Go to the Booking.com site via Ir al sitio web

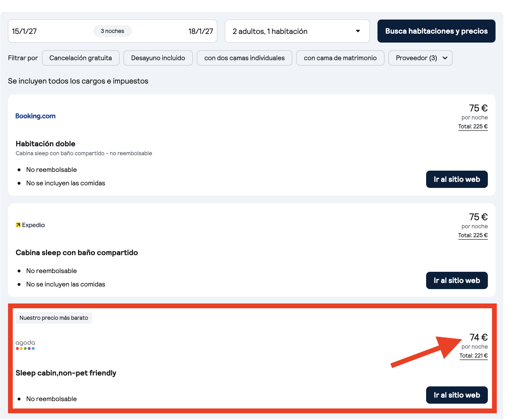tap(457, 179)
